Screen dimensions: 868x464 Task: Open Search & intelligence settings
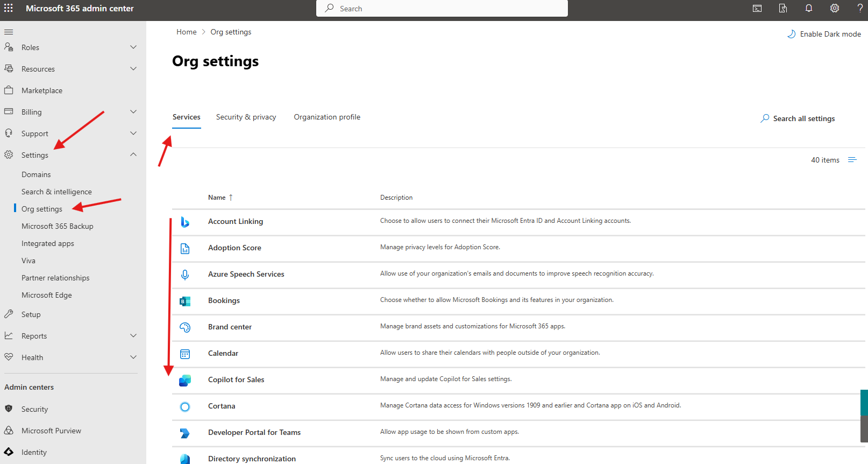point(56,192)
